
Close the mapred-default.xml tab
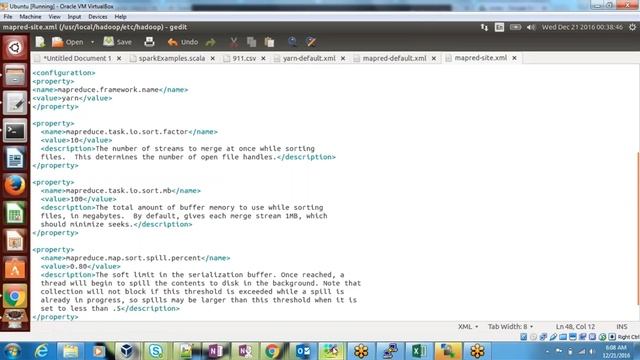point(433,58)
